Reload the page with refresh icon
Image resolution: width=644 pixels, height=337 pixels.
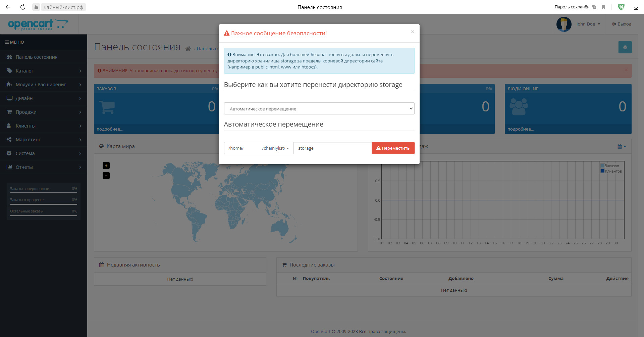pyautogui.click(x=23, y=7)
